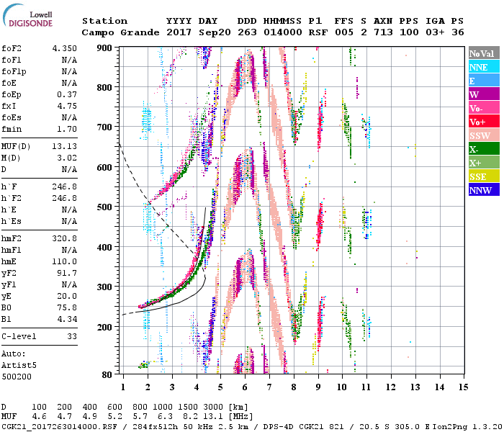Click the 500 km height axis label
This screenshot has width=504, height=432.
pyautogui.click(x=104, y=207)
